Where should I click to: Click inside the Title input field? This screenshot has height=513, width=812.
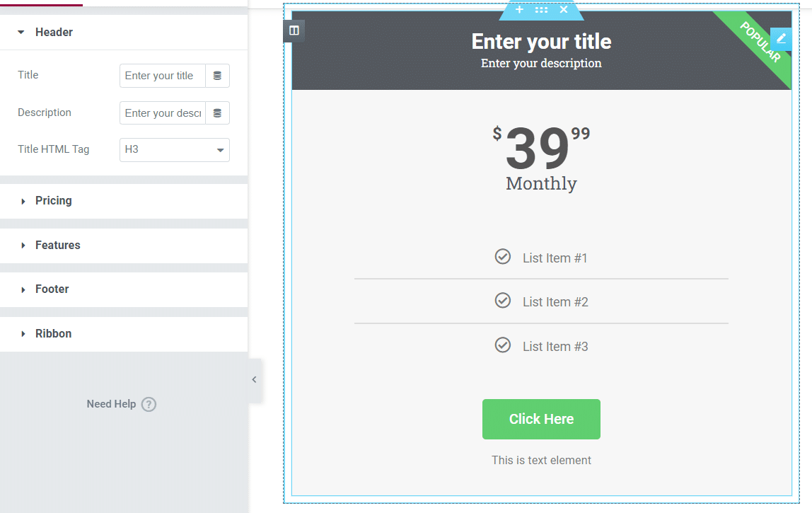tap(161, 75)
